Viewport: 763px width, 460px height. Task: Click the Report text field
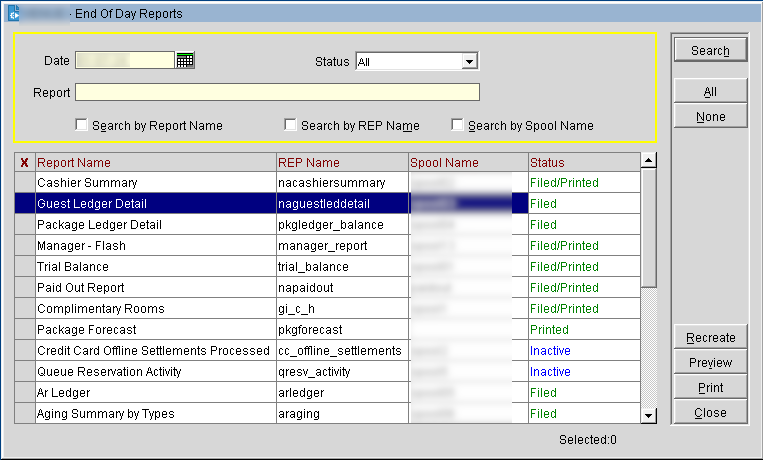[x=277, y=92]
